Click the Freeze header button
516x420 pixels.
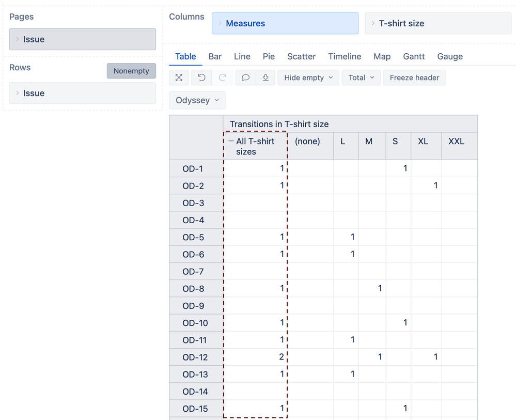(x=414, y=77)
